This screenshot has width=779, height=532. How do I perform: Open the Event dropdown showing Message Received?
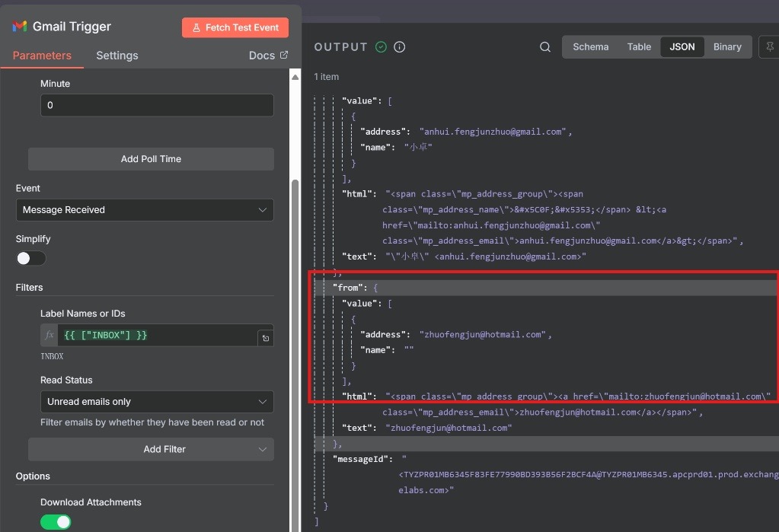coord(145,210)
